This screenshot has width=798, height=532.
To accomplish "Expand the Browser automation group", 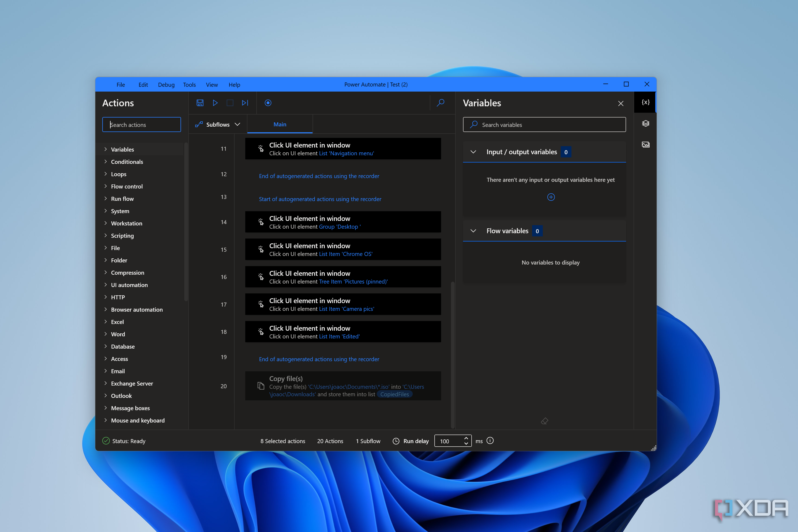I will click(106, 310).
